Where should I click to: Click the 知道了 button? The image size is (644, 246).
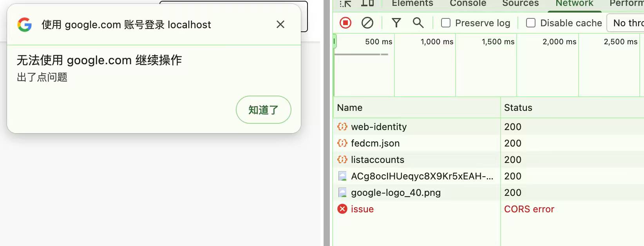(264, 110)
